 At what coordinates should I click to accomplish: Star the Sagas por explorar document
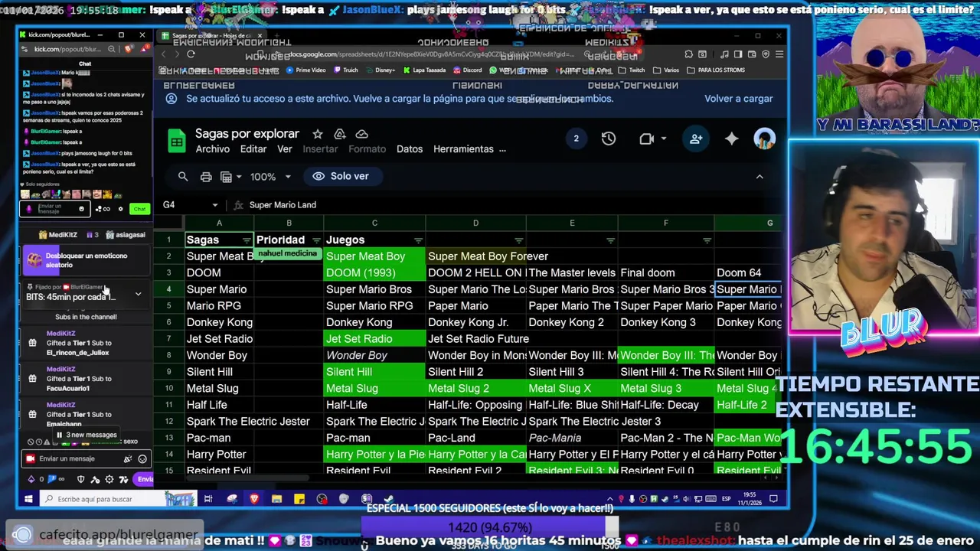(318, 134)
